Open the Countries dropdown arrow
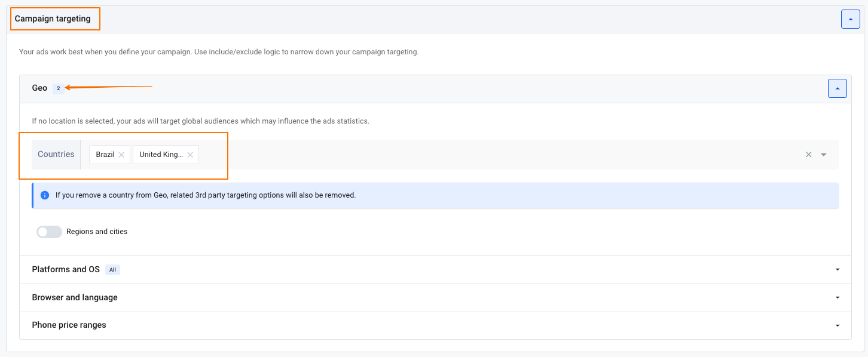This screenshot has width=868, height=357. point(824,155)
